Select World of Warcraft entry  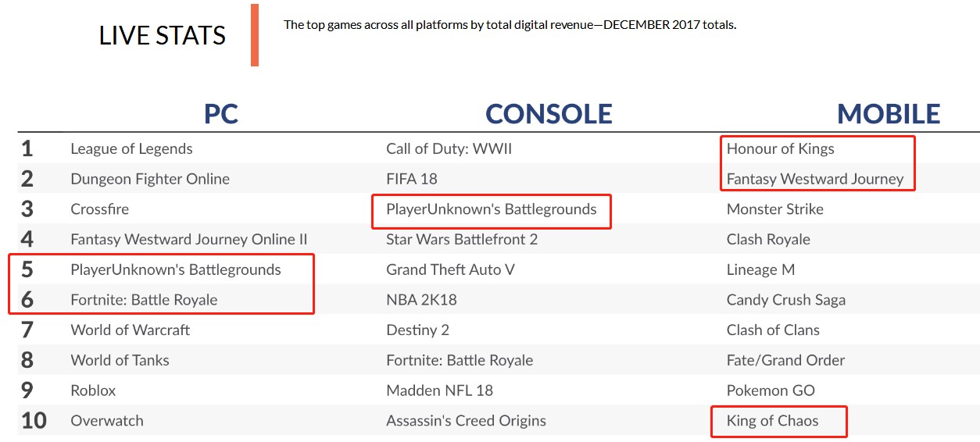pyautogui.click(x=130, y=330)
